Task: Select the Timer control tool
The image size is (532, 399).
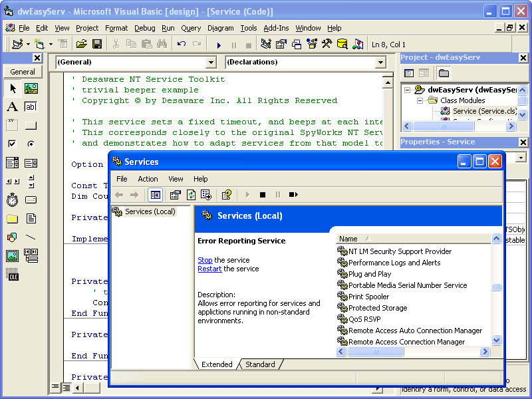Action: [x=13, y=200]
